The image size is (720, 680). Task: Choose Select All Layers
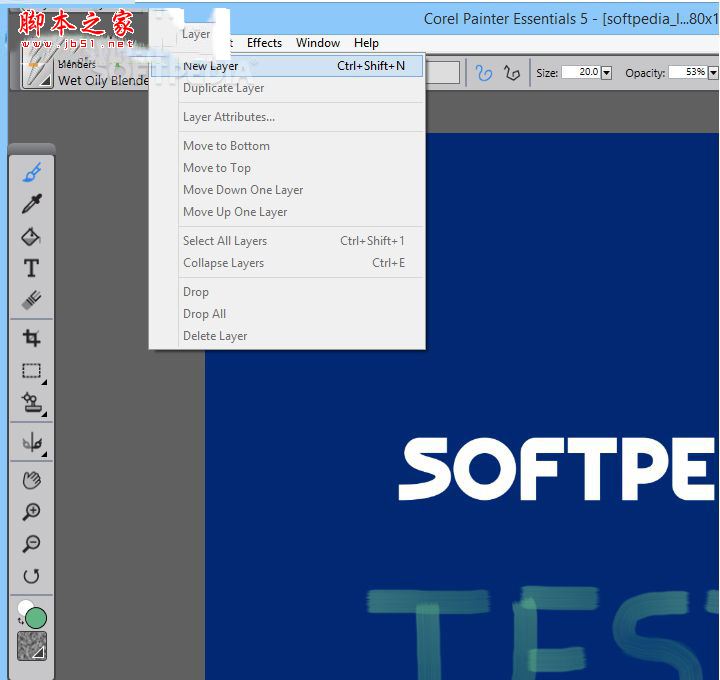(287, 241)
